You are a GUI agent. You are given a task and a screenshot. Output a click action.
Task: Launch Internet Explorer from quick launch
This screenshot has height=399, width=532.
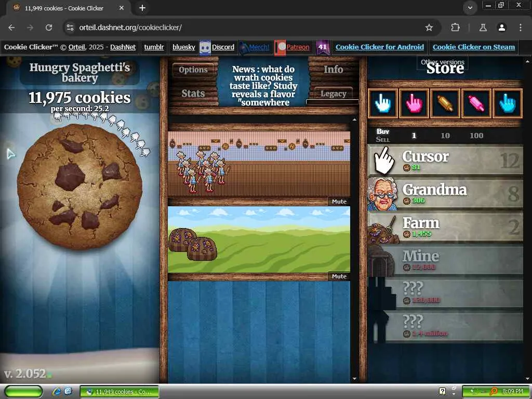tap(56, 392)
